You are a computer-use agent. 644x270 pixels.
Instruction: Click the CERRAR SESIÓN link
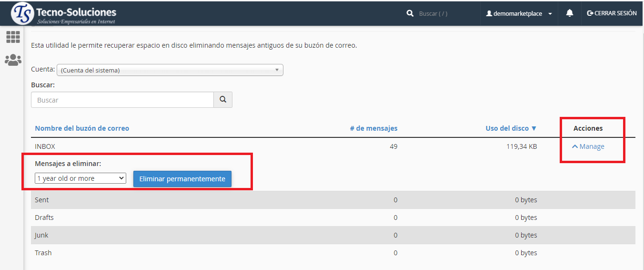coord(615,13)
